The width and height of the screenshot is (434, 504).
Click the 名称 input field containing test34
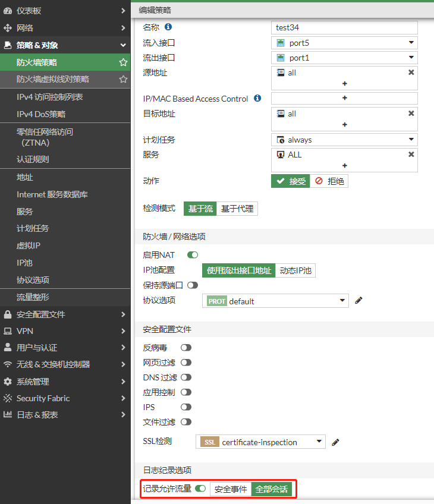[x=344, y=27]
